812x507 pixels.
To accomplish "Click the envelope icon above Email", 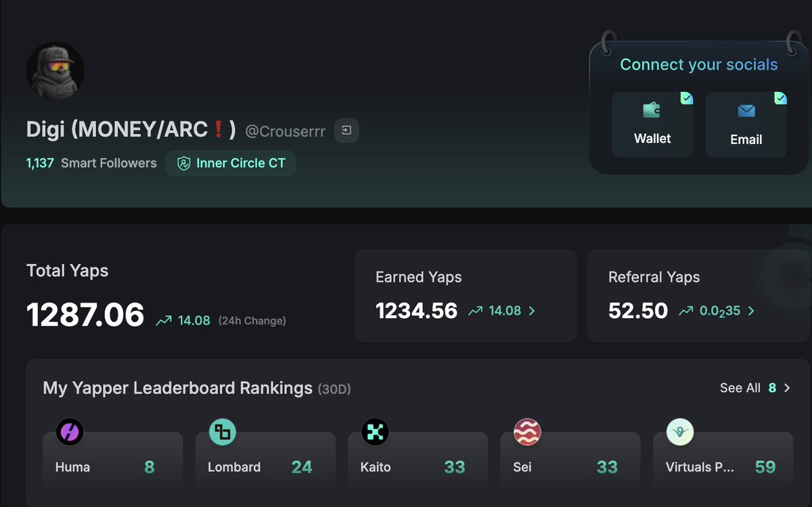I will tap(746, 110).
